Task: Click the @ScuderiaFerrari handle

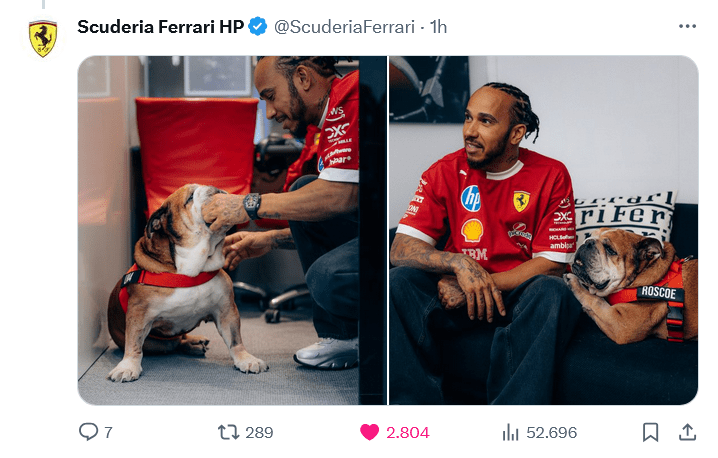Action: point(344,27)
